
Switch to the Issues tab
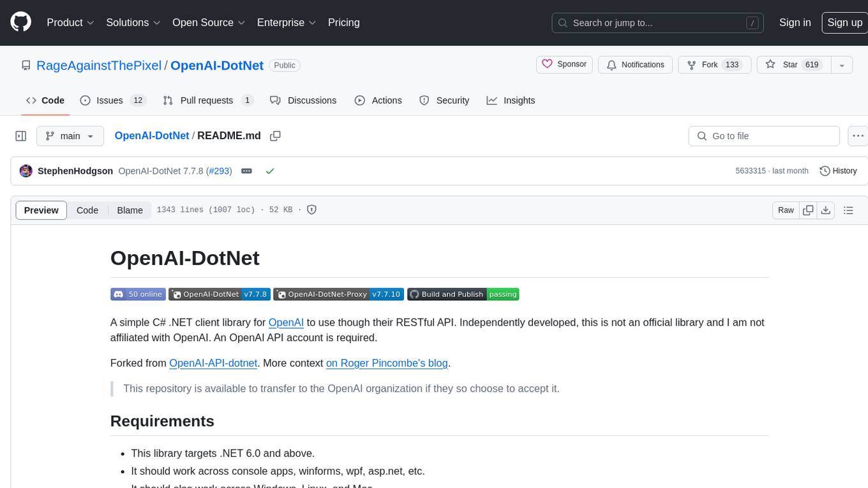click(x=113, y=100)
